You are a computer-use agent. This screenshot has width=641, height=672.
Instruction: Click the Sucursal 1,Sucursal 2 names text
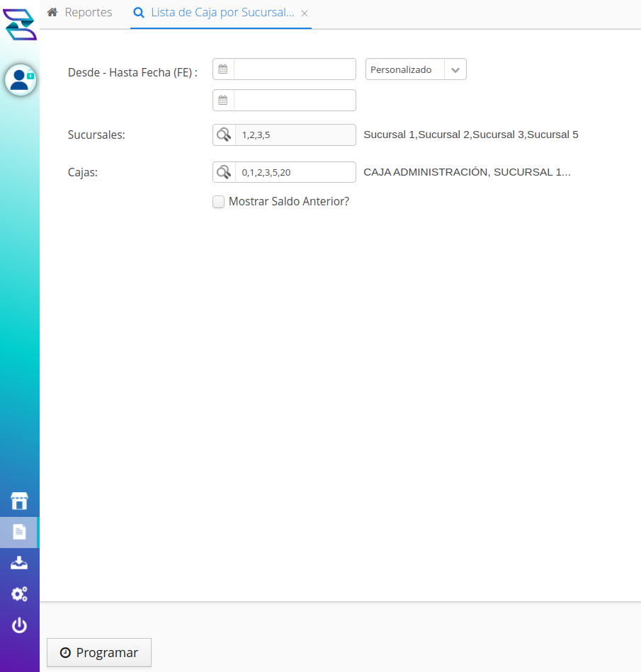click(x=471, y=135)
